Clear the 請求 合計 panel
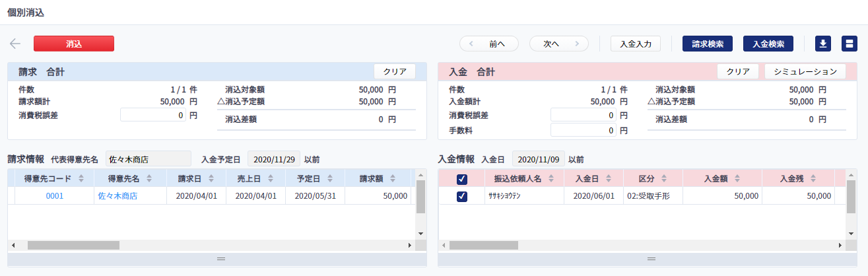 (395, 71)
